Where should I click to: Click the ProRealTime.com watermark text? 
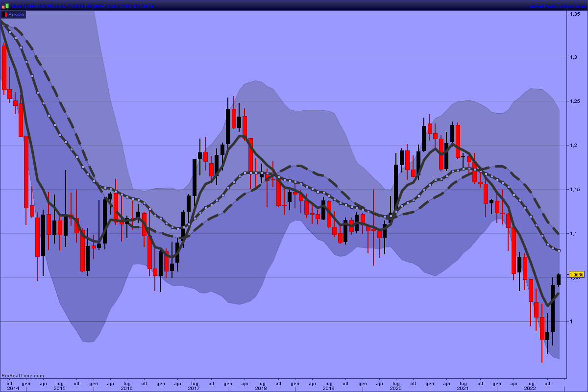click(23, 376)
